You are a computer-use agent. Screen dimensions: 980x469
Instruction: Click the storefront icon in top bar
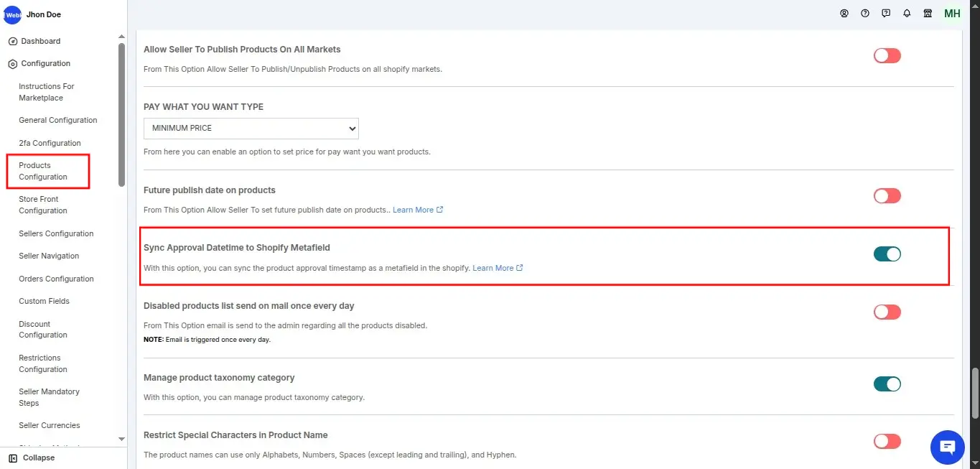pyautogui.click(x=928, y=13)
